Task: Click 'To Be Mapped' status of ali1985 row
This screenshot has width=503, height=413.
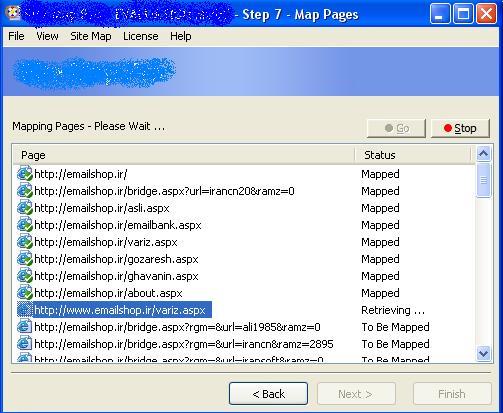Action: pos(395,327)
